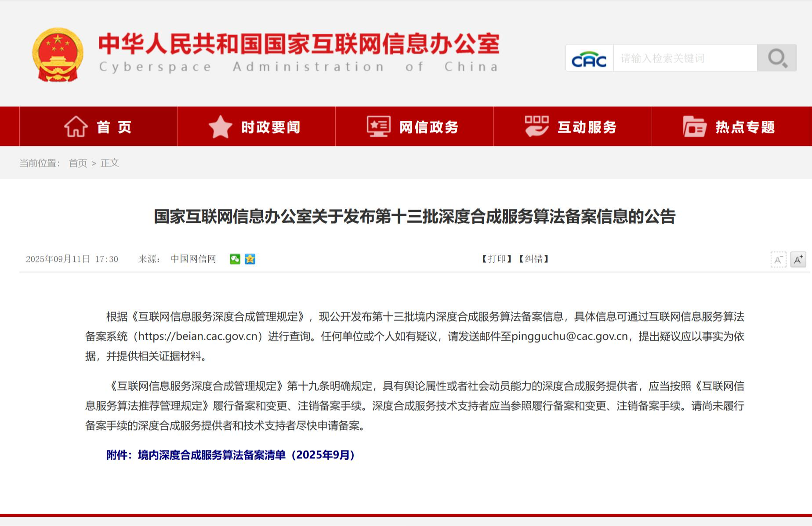Viewport: 812px width, 526px height.
Task: Share via the green WeChat icon
Action: pyautogui.click(x=235, y=259)
